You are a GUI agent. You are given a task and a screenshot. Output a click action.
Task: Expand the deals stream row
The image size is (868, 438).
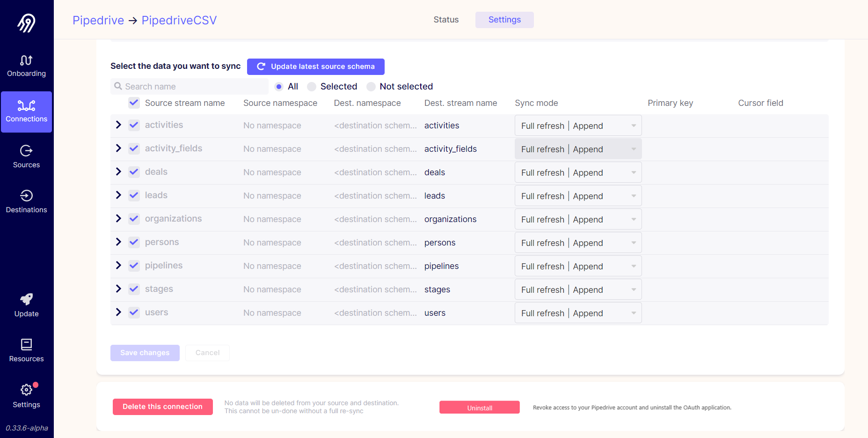[118, 172]
